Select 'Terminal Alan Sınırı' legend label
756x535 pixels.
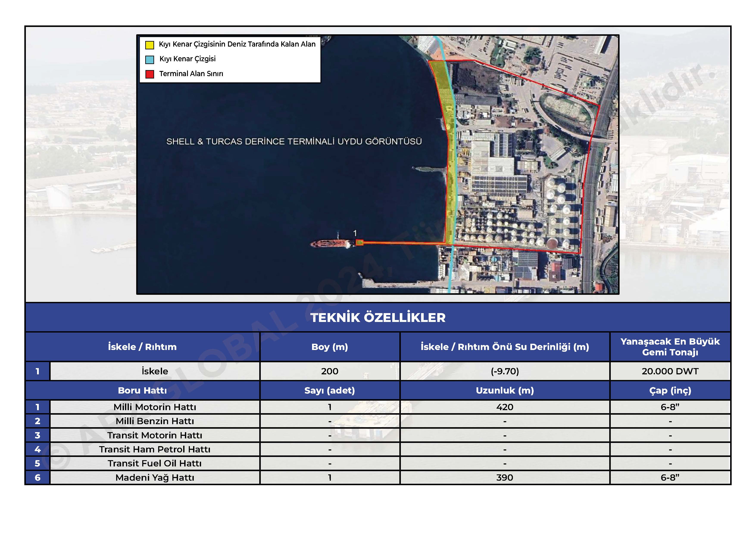(191, 74)
